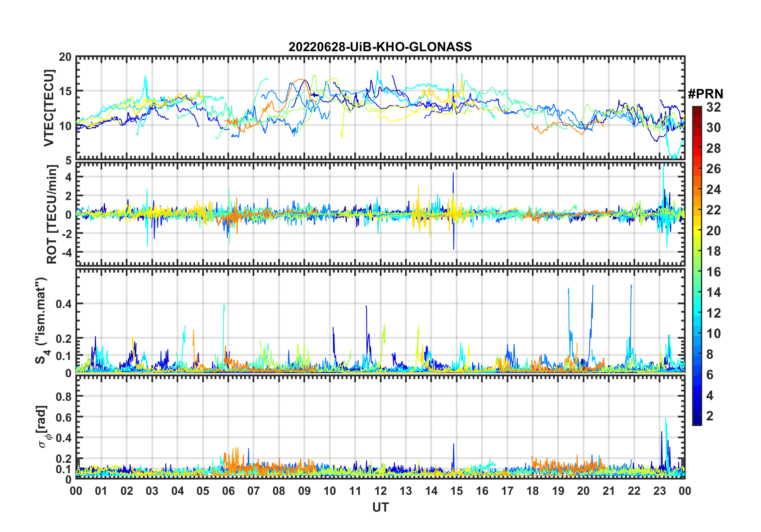Click the ROT [TECU/min] y-axis label
Screen dimensions: 761x532
click(52, 214)
